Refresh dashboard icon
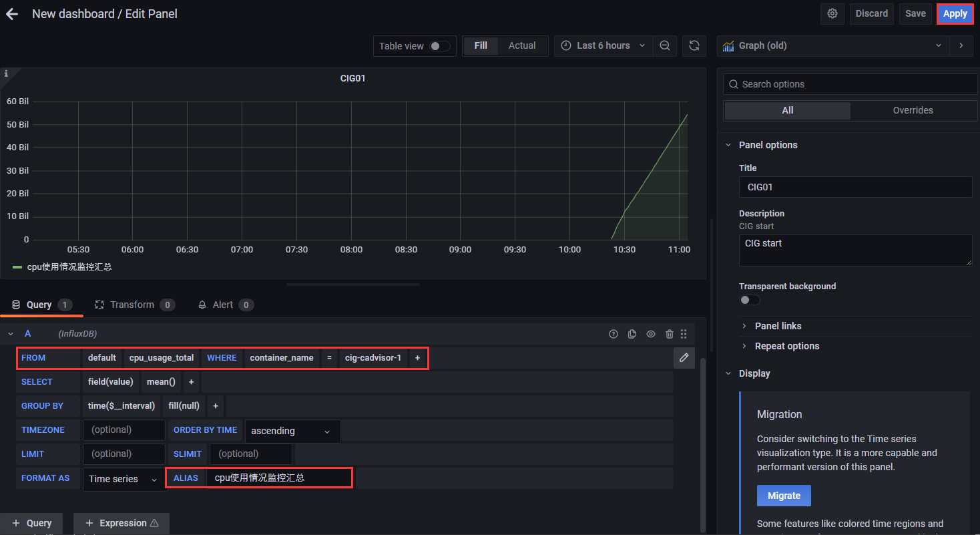This screenshot has height=535, width=980. [x=694, y=45]
